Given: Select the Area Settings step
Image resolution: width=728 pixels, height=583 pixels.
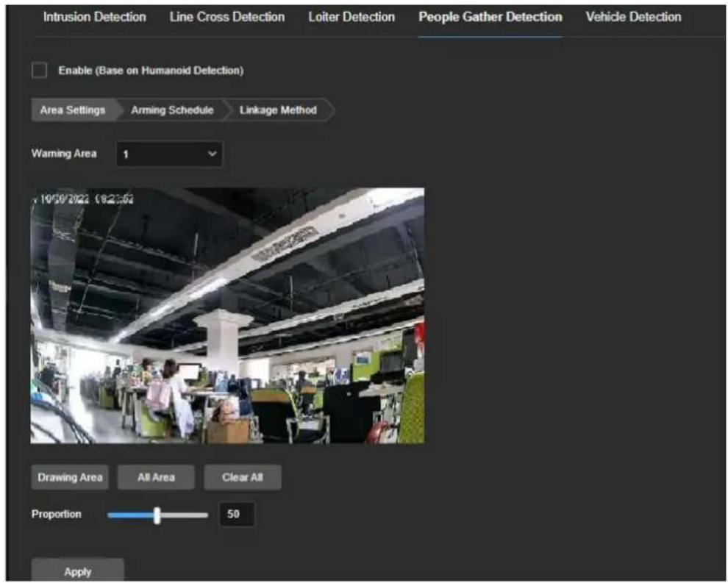Looking at the screenshot, I should tap(73, 110).
